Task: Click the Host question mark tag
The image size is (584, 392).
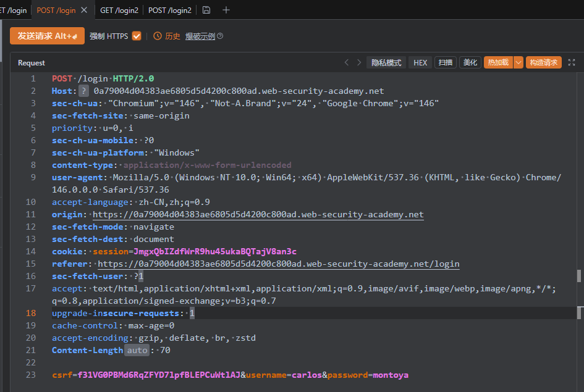Action: click(83, 91)
